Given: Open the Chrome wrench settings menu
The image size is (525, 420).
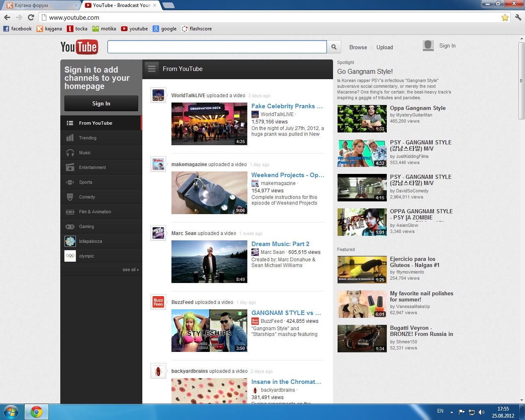Looking at the screenshot, I should point(518,17).
